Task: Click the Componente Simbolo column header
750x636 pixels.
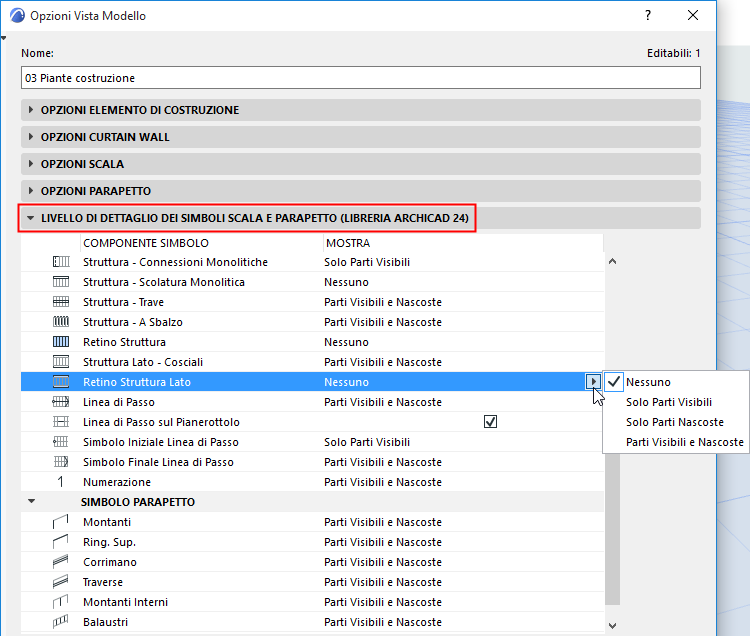Action: (x=202, y=243)
